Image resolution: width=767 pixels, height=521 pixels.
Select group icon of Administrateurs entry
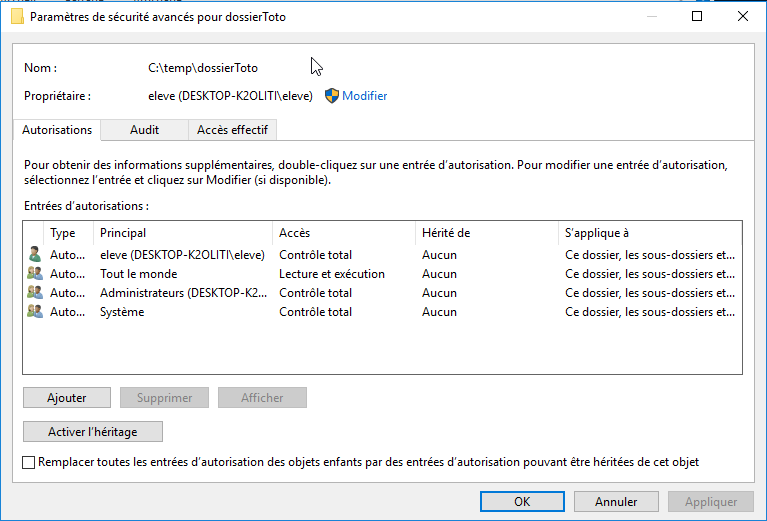pos(35,293)
